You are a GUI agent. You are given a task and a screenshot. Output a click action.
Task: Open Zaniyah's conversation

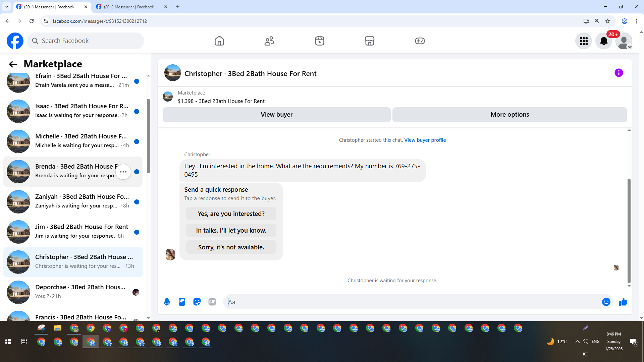point(73,202)
